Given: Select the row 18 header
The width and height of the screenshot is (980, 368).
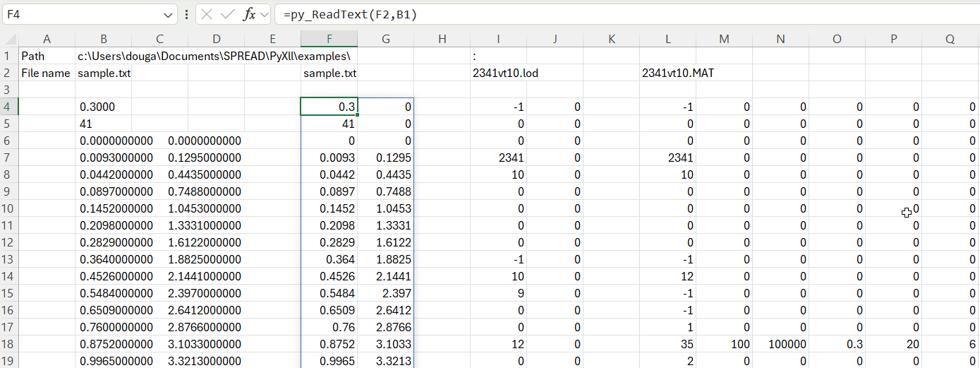Looking at the screenshot, I should pyautogui.click(x=9, y=344).
